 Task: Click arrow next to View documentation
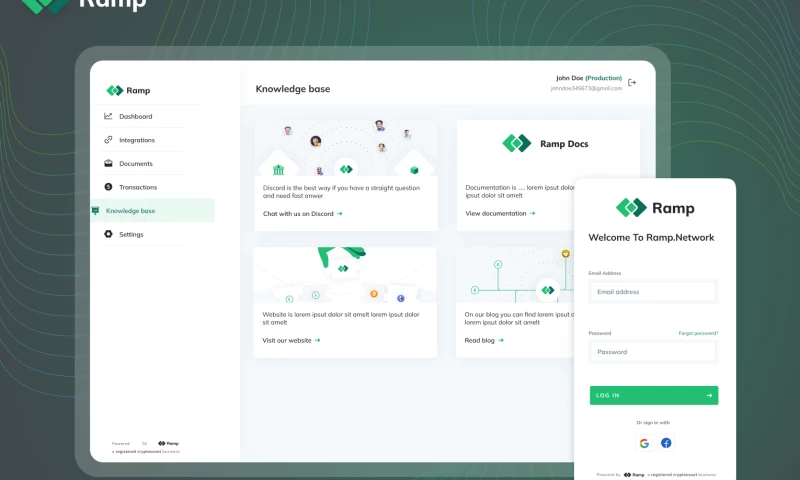click(x=533, y=214)
